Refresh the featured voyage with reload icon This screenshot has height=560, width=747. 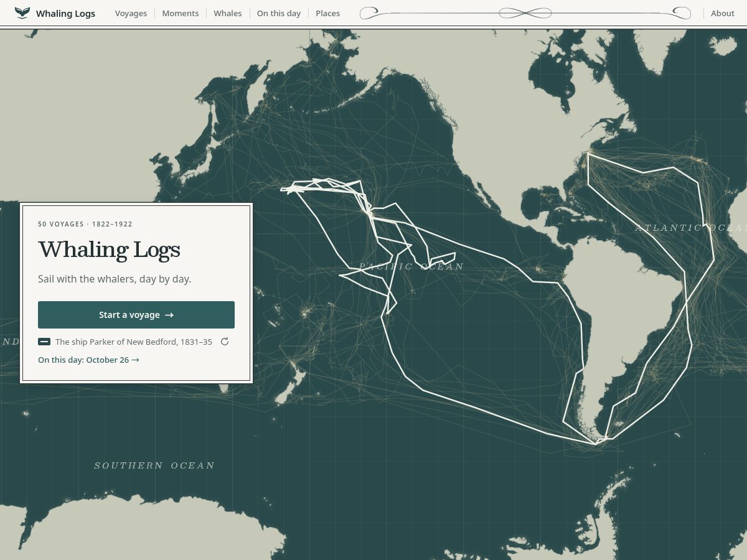(225, 342)
